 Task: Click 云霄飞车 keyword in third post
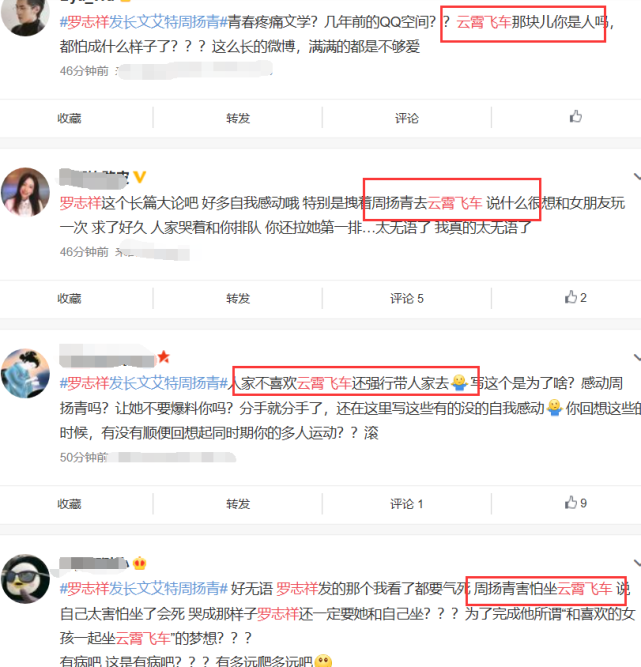coord(324,383)
